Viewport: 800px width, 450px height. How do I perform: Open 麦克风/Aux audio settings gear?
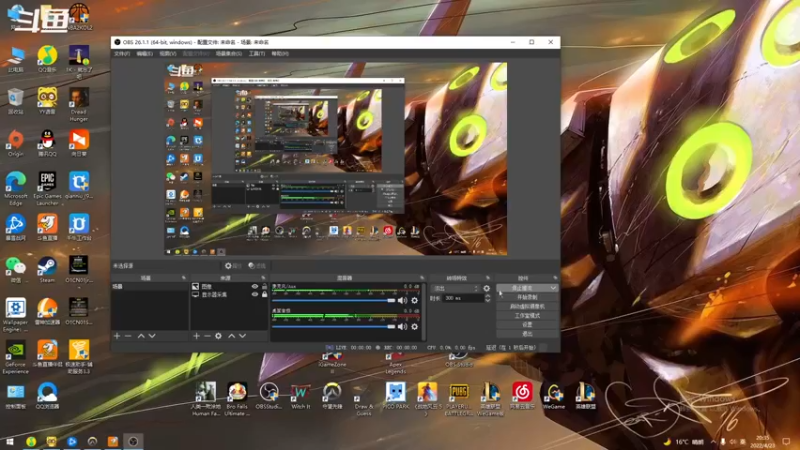(x=414, y=301)
